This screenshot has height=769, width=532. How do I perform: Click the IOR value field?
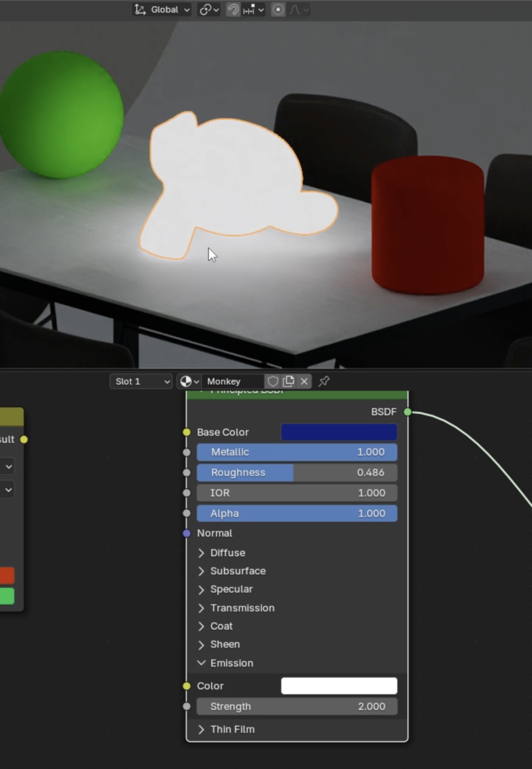pyautogui.click(x=297, y=493)
